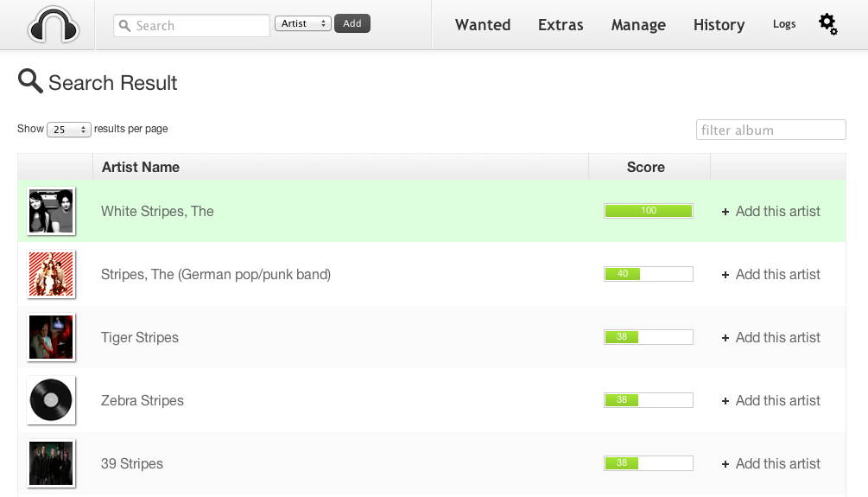
Task: Click the Search Result magnifier heading icon
Action: [x=30, y=81]
